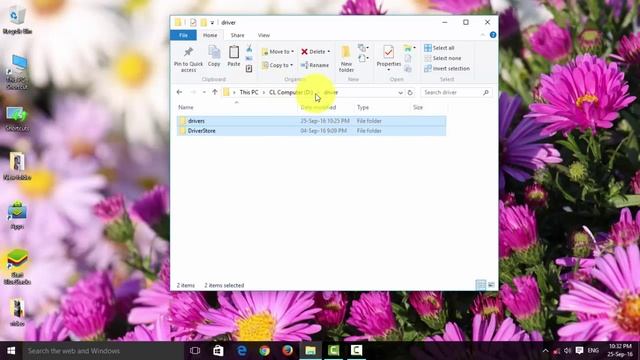Click the search magnifier icon
The image size is (640, 360).
tap(486, 93)
